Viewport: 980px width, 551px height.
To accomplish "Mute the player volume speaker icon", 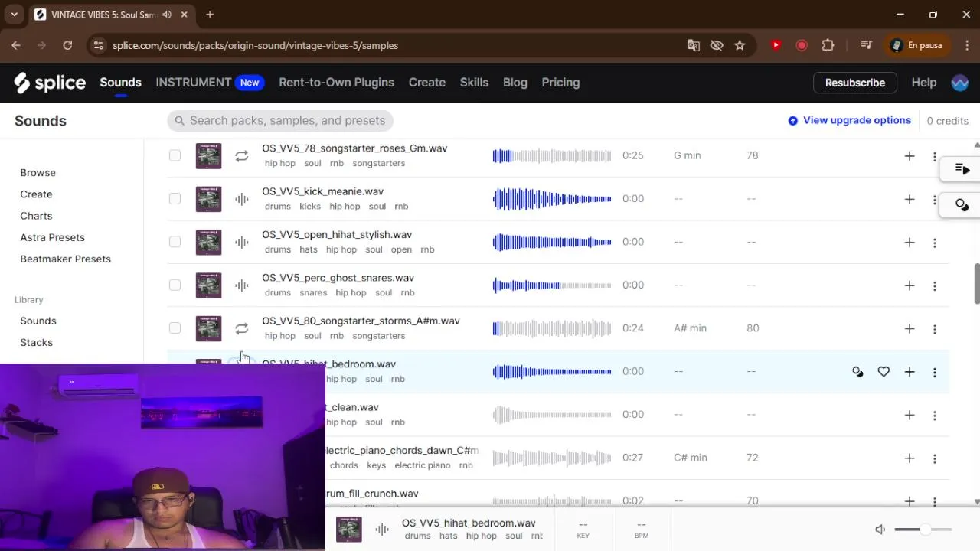I will click(x=880, y=530).
